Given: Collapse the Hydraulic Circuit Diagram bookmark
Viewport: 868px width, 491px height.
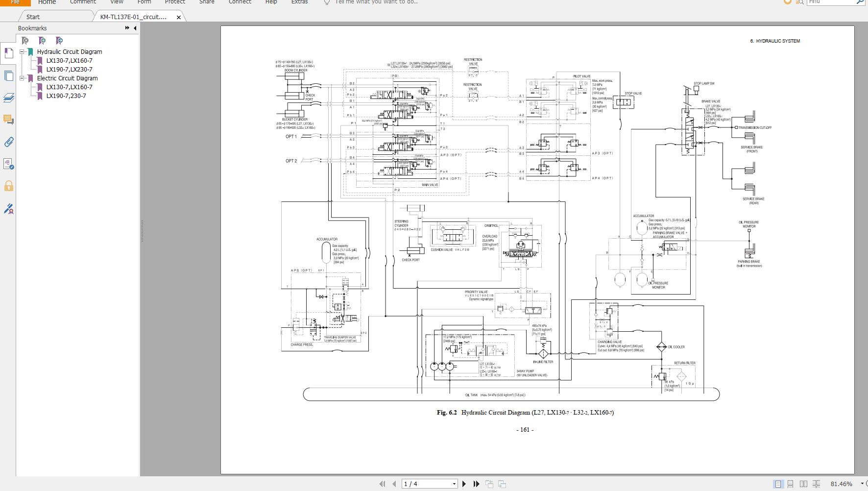Looking at the screenshot, I should click(x=22, y=51).
